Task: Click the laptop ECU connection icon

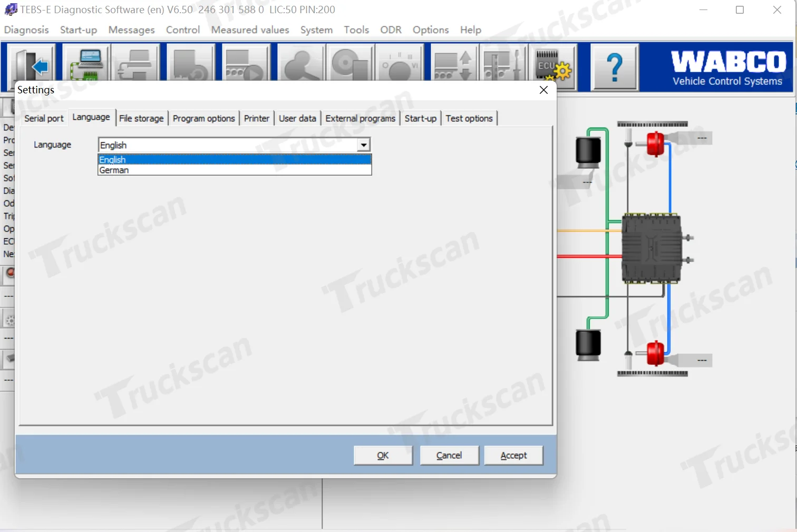Action: (x=86, y=63)
